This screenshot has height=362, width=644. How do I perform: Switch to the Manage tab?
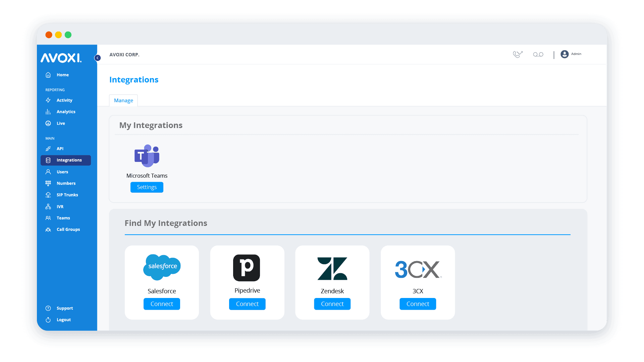tap(123, 100)
